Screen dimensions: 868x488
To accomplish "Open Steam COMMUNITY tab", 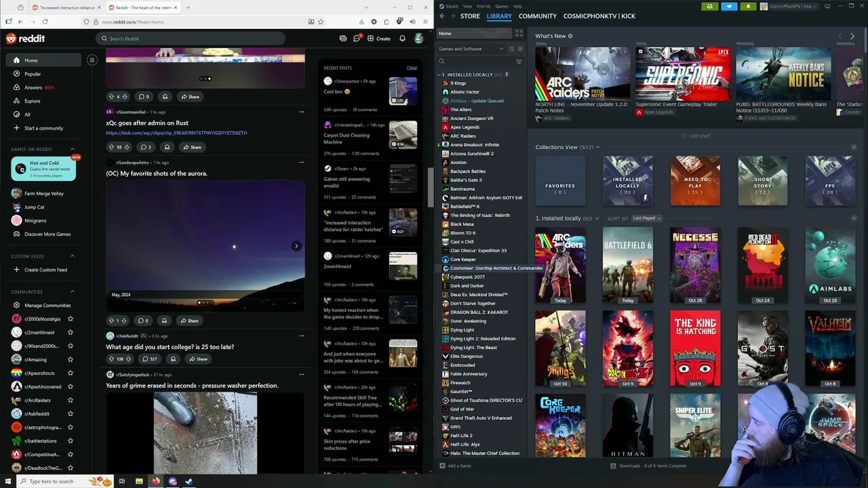I will tap(538, 16).
